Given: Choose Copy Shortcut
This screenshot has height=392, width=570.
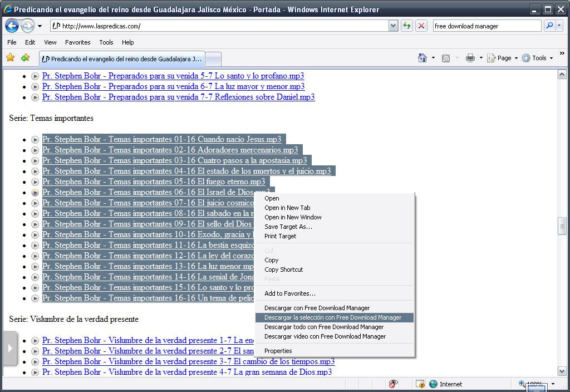Looking at the screenshot, I should pos(283,269).
